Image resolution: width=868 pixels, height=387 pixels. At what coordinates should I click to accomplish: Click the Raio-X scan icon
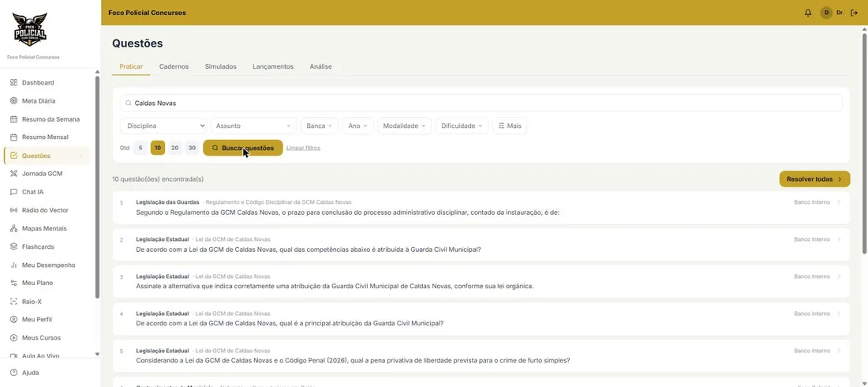point(14,302)
